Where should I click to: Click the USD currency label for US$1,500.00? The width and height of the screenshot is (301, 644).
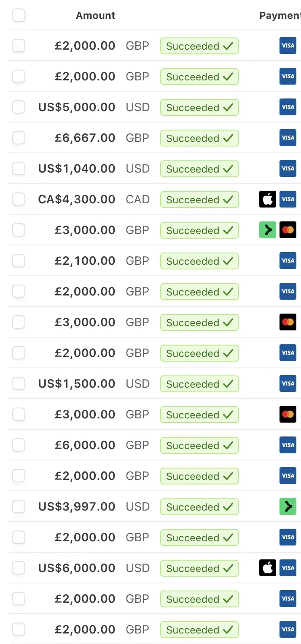click(138, 383)
